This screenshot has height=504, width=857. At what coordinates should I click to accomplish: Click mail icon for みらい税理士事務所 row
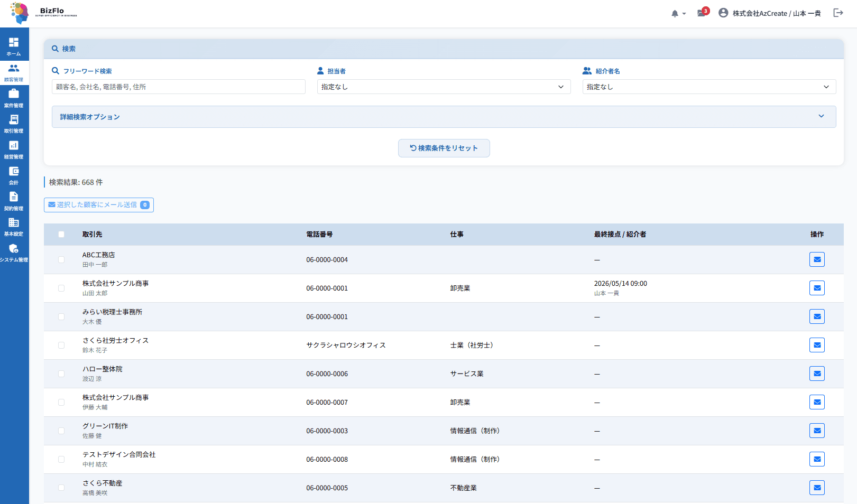(817, 316)
